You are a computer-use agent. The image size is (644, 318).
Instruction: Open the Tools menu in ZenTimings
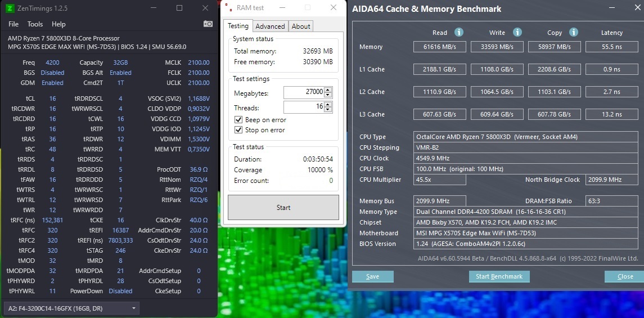pyautogui.click(x=35, y=24)
